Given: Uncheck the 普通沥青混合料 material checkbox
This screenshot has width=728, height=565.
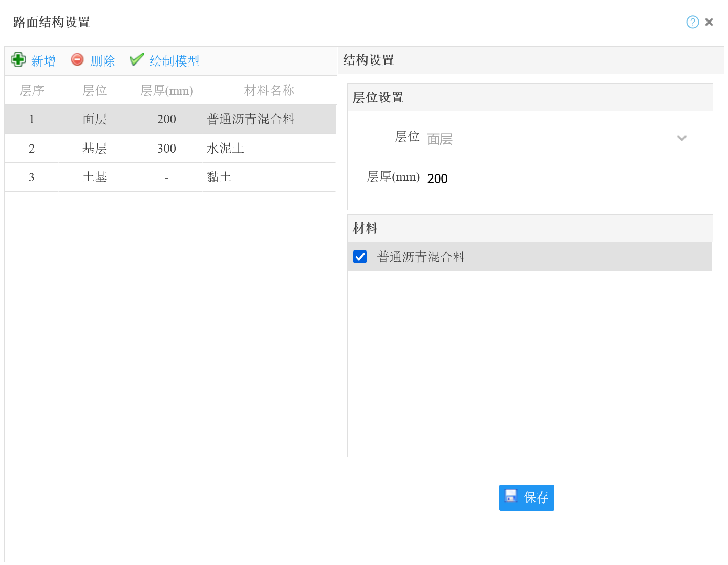Looking at the screenshot, I should (360, 257).
